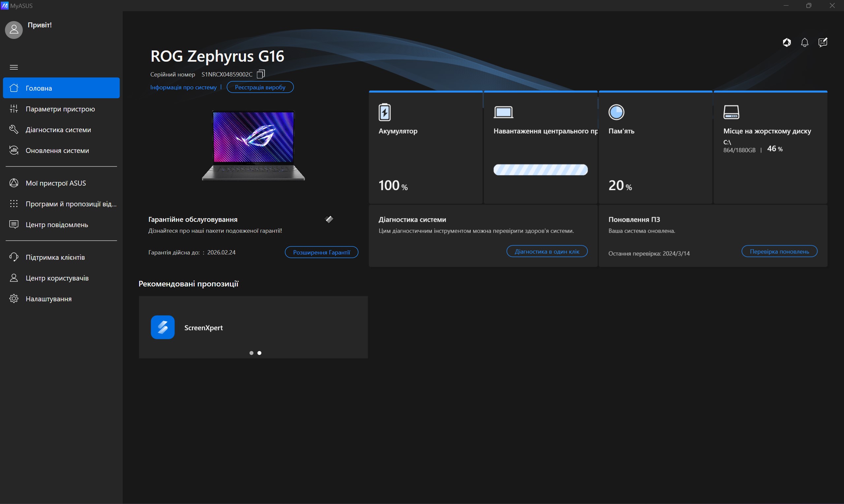Click the ROG Zephyrus G16 title
This screenshot has width=844, height=504.
[x=217, y=56]
